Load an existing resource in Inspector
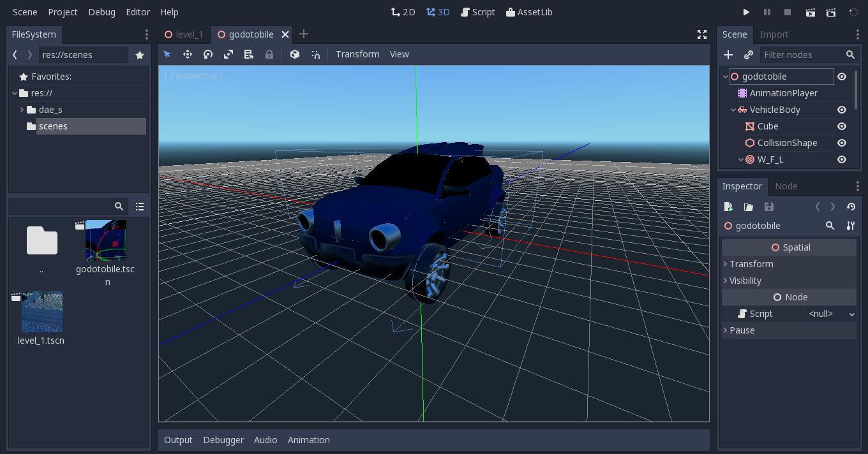The width and height of the screenshot is (868, 454). point(749,207)
